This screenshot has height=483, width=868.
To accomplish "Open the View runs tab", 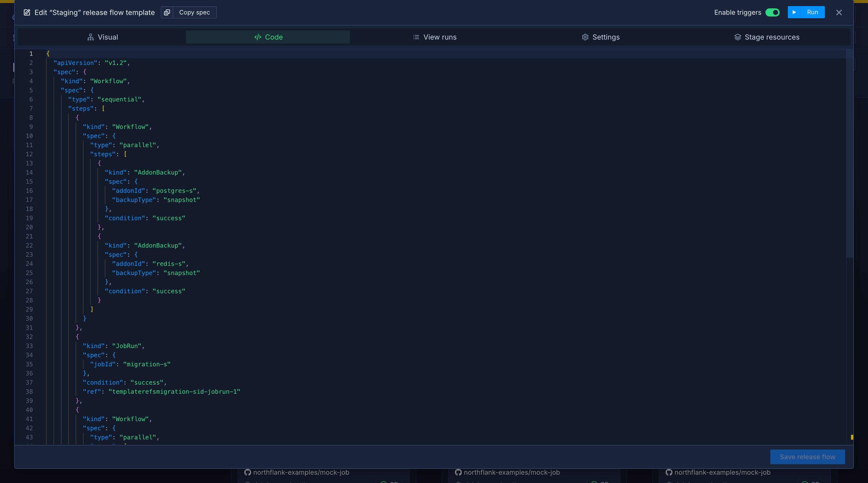I will (x=435, y=37).
